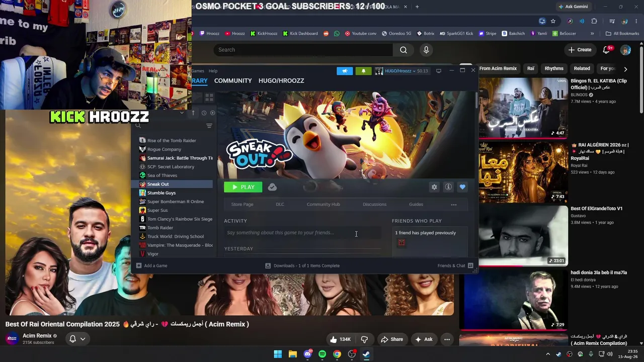The height and width of the screenshot is (362, 644).
Task: Open the Steam announcements megaphone button
Action: pos(345,71)
